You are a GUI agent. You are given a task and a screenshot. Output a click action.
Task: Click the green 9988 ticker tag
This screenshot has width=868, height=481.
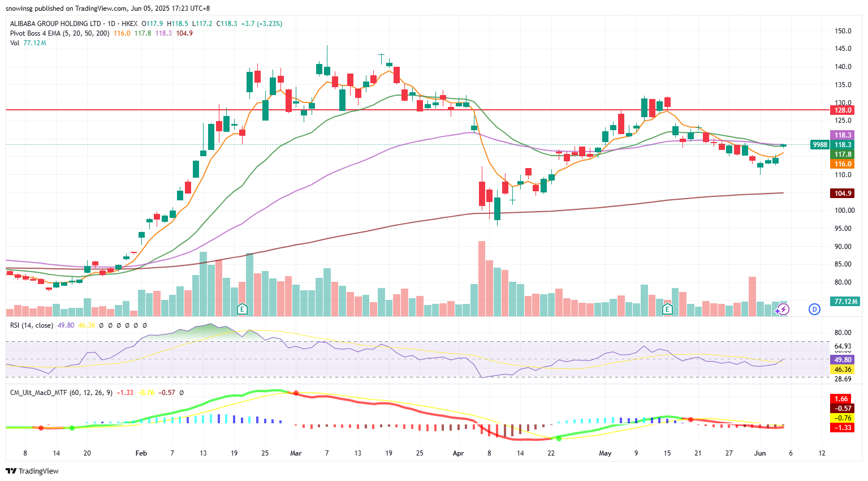pos(820,145)
